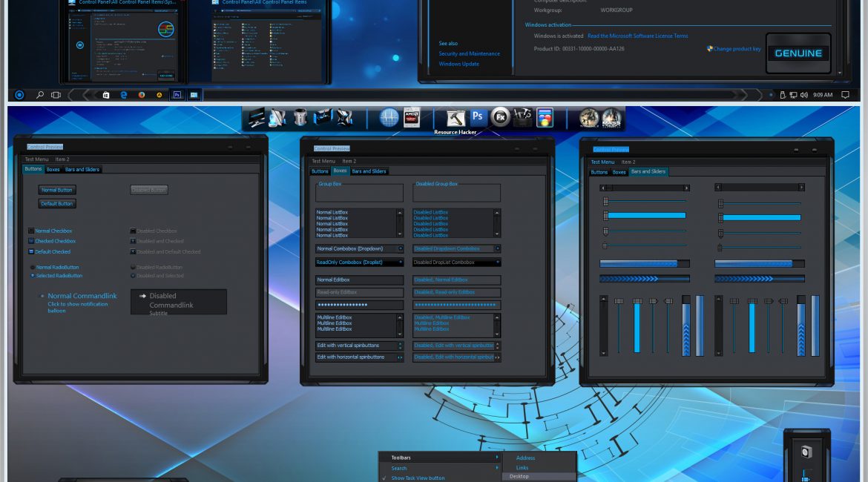Launch the Mass Effect game icon
This screenshot has width=868, height=482.
point(612,118)
